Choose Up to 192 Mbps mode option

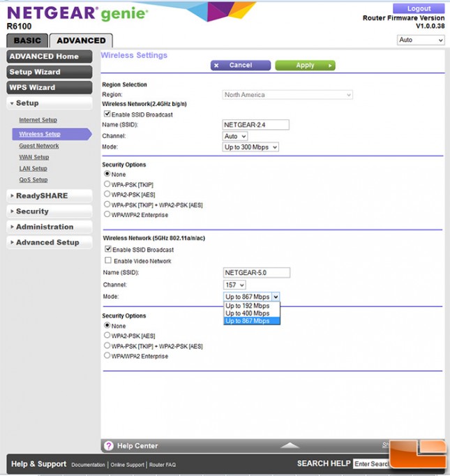(252, 306)
